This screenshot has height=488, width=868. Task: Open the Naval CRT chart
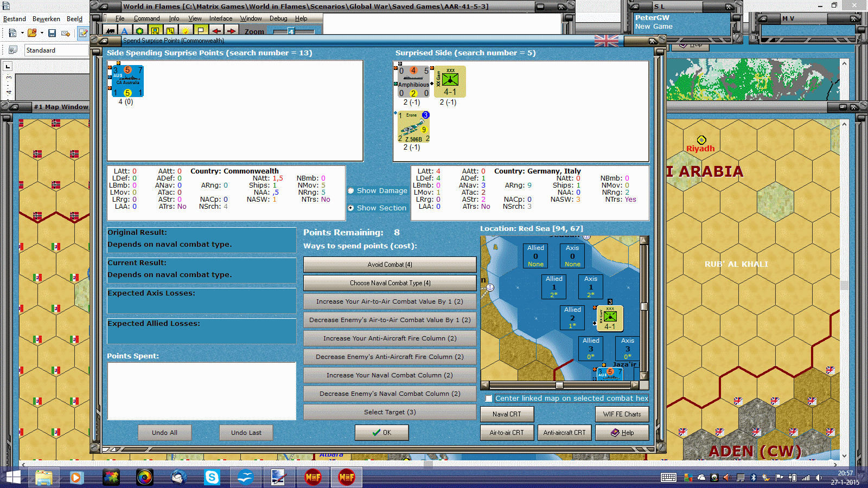coord(507,414)
